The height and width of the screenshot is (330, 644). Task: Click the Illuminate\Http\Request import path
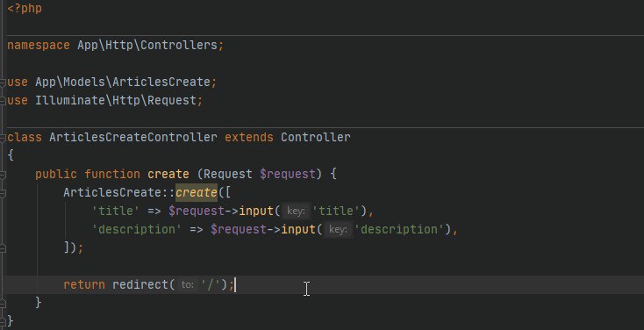(116, 101)
